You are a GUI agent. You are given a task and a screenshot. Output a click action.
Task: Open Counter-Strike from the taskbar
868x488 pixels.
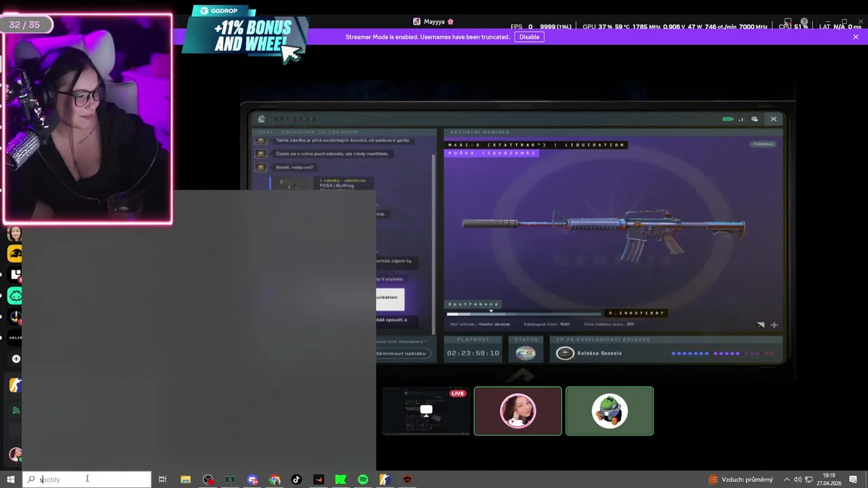(x=384, y=479)
